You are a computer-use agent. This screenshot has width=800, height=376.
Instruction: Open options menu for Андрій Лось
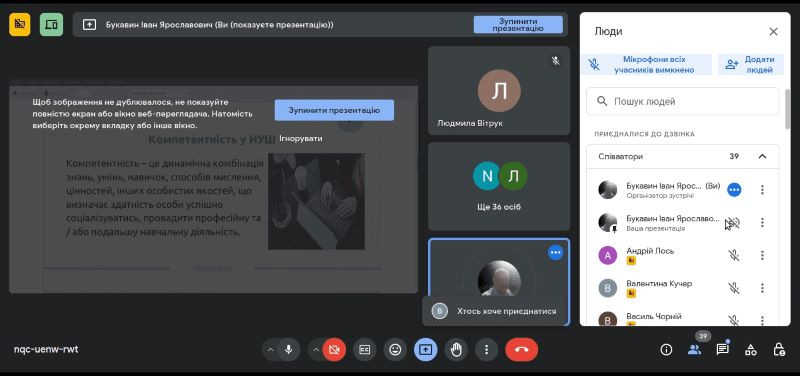pos(762,255)
